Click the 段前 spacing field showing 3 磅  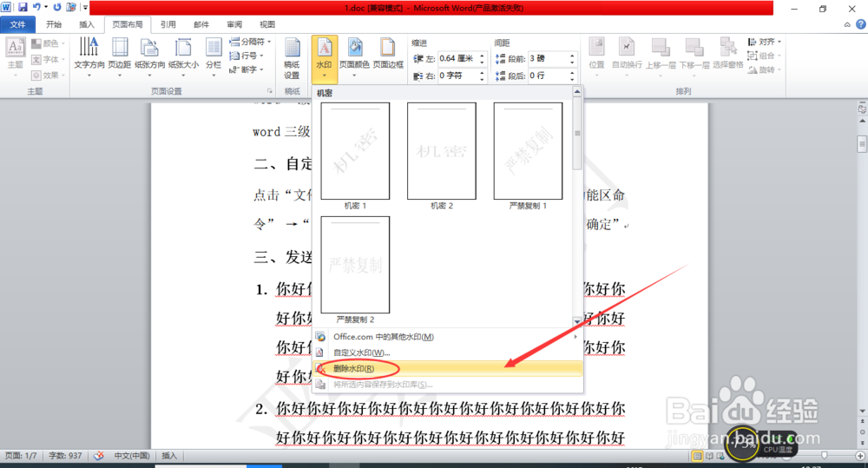coord(548,59)
